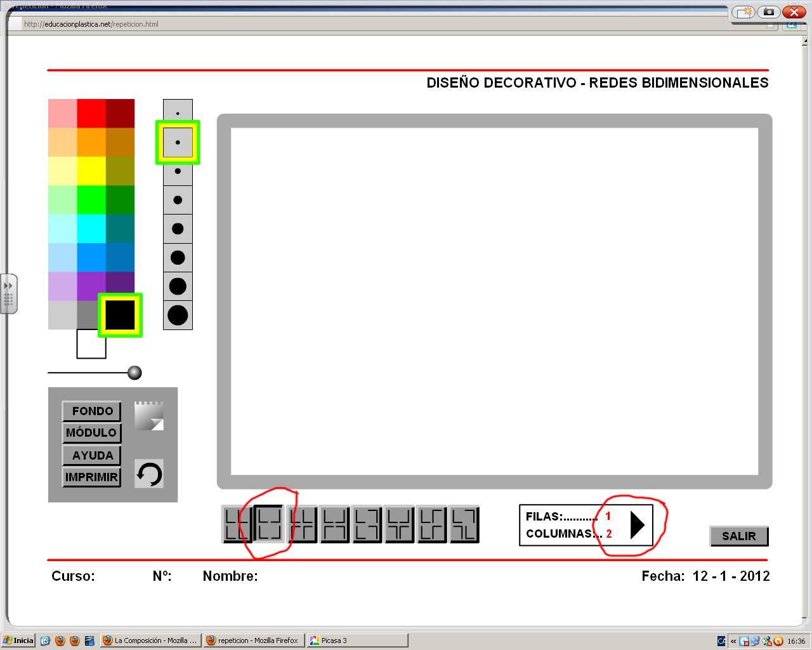Click the undo circular arrow icon
The width and height of the screenshot is (812, 650).
tap(149, 474)
